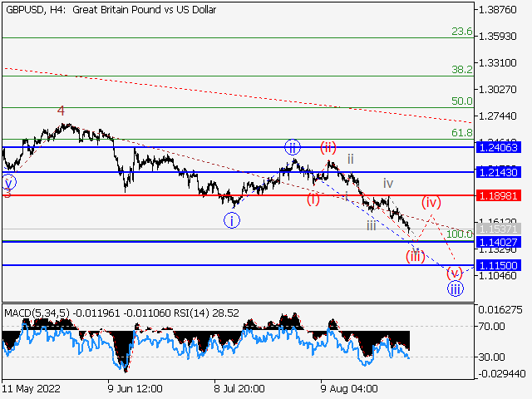532x399 pixels.
Task: Click the gray wave iv label
Action: click(388, 183)
